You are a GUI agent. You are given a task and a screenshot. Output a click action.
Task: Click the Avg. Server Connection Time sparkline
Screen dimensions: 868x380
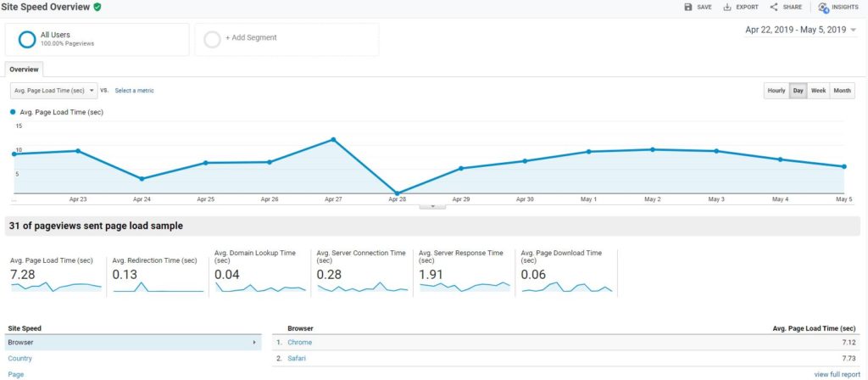(x=363, y=287)
